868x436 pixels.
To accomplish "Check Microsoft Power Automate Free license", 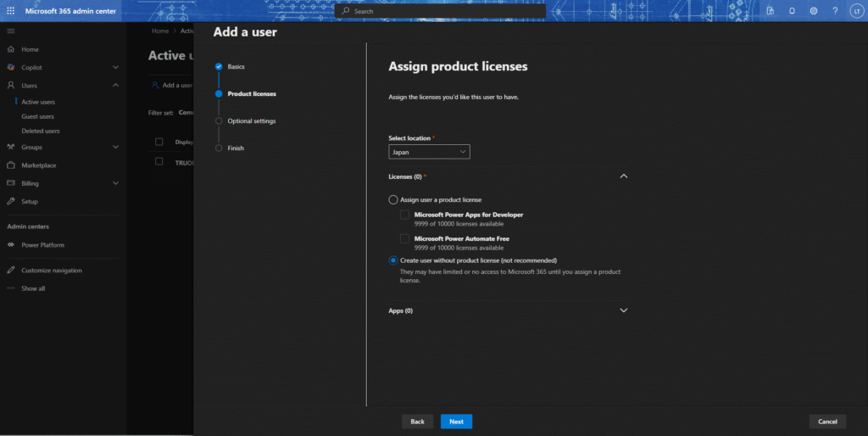I will pos(405,239).
